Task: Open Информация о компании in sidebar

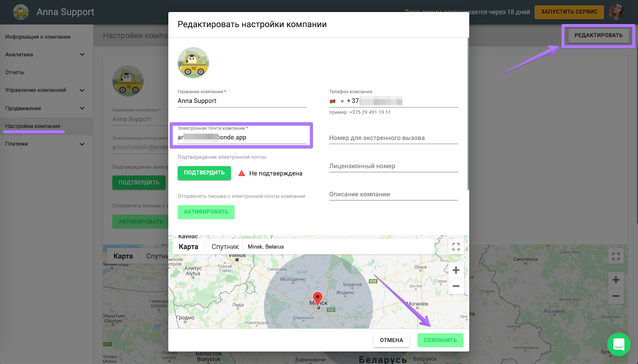Action: 38,37
